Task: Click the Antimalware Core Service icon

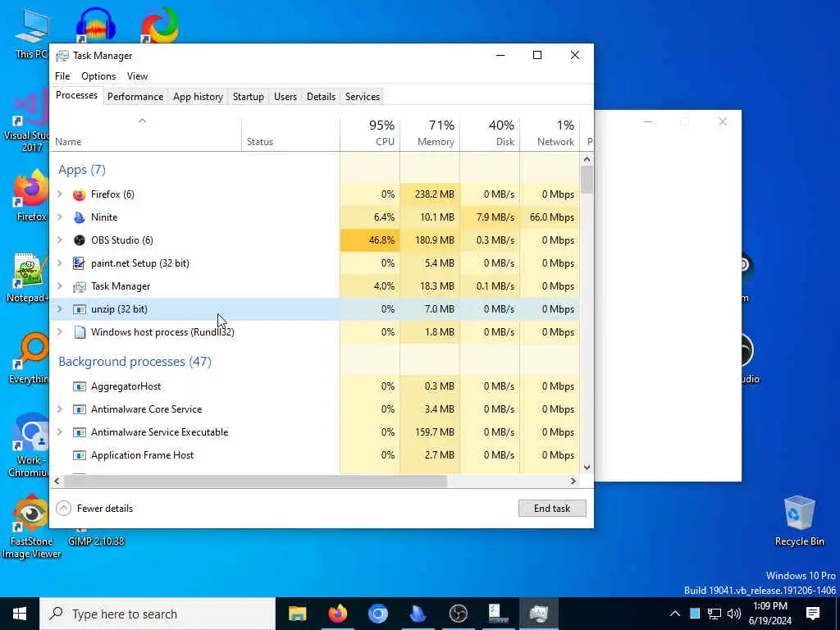Action: pos(80,409)
